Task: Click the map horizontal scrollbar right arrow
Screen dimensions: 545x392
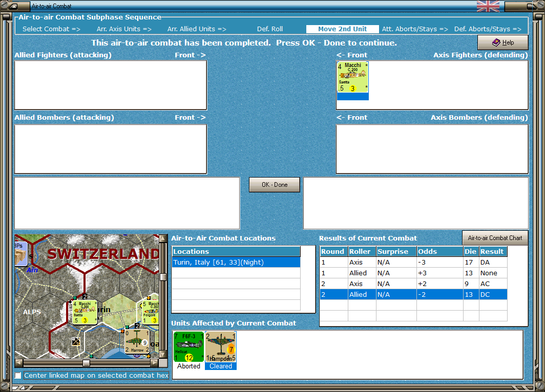Action: pyautogui.click(x=154, y=363)
